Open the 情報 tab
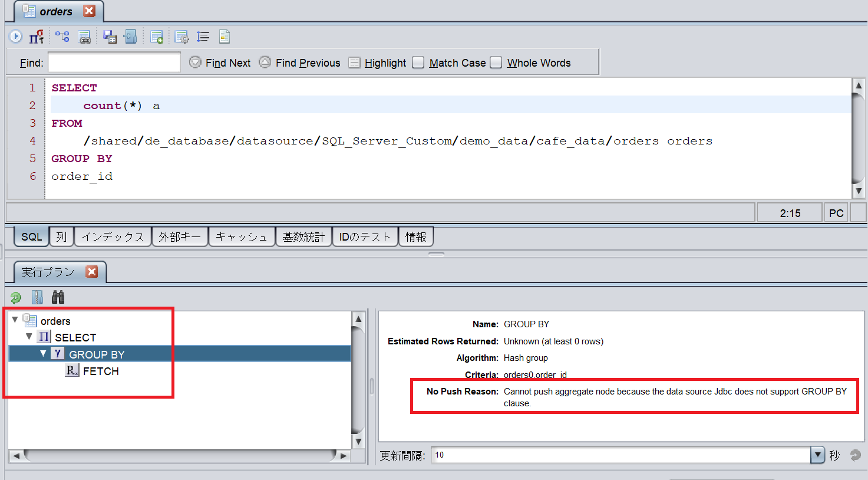 point(416,236)
